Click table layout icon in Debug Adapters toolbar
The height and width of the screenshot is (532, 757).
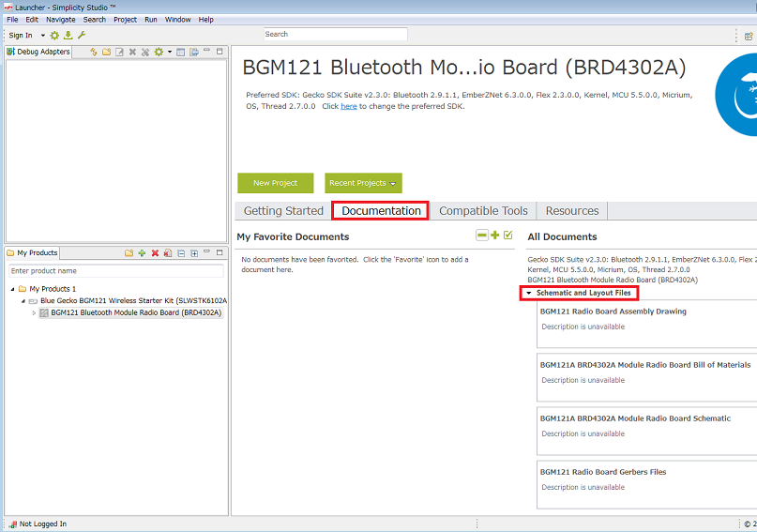(x=180, y=52)
